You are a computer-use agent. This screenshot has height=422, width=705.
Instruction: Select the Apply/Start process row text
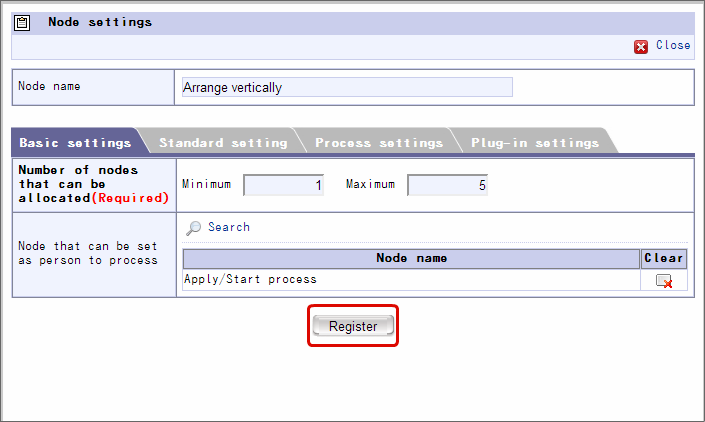pyautogui.click(x=250, y=279)
